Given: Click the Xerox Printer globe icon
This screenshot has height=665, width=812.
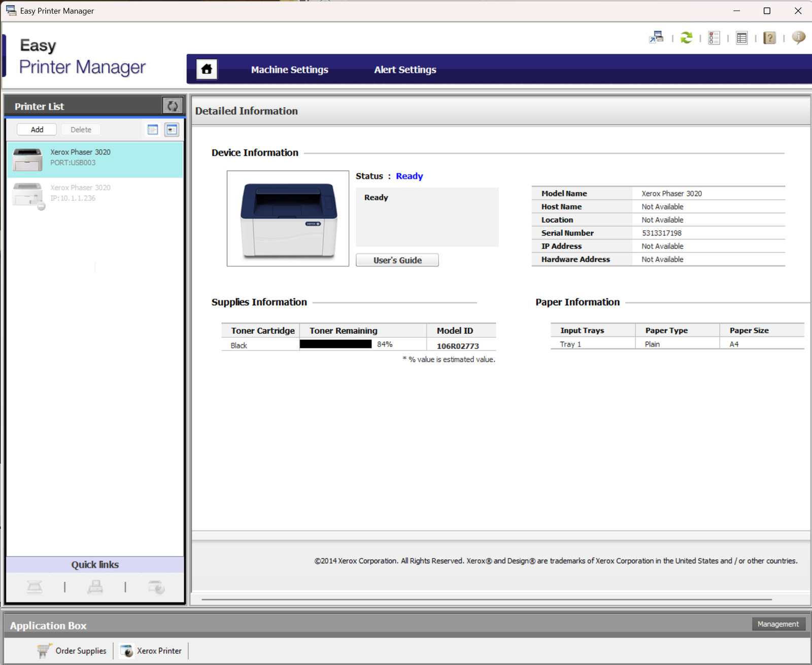Looking at the screenshot, I should pyautogui.click(x=126, y=651).
